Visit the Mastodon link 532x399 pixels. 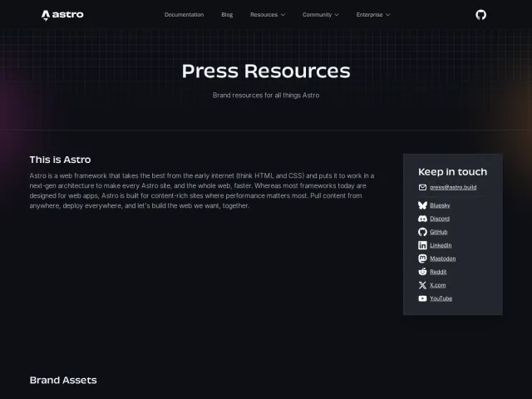443,259
